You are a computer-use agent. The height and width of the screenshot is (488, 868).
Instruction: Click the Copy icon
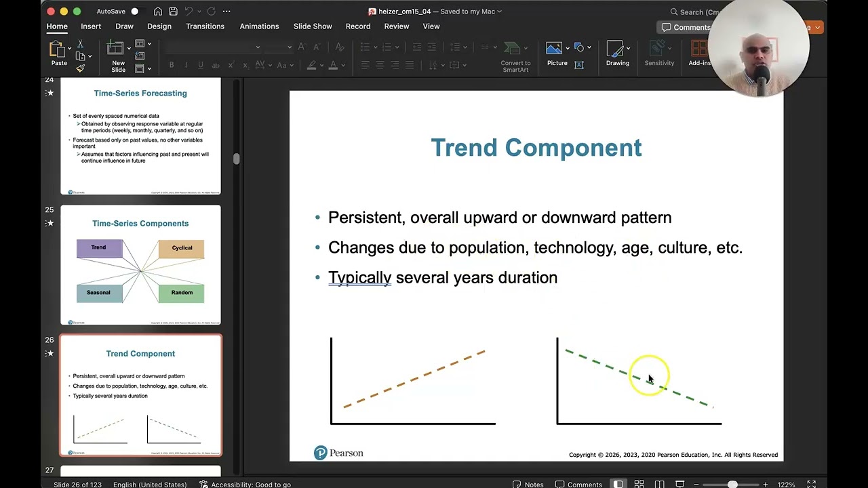click(x=80, y=56)
